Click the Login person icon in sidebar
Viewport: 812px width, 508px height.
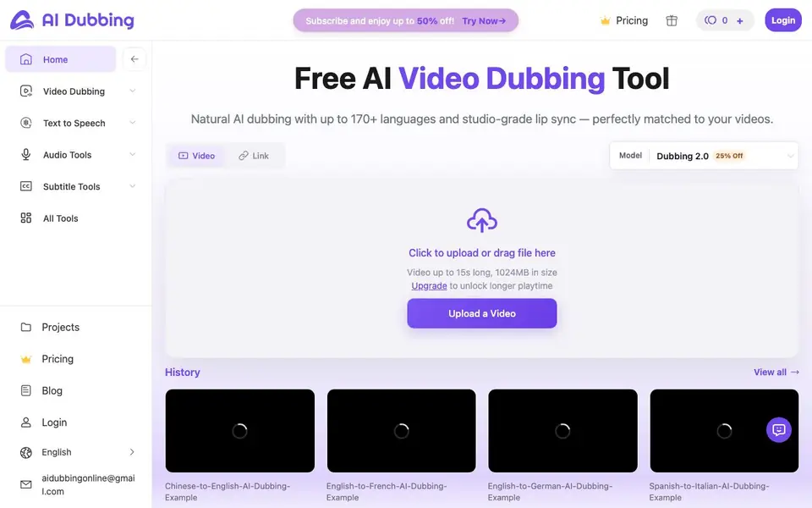point(26,422)
